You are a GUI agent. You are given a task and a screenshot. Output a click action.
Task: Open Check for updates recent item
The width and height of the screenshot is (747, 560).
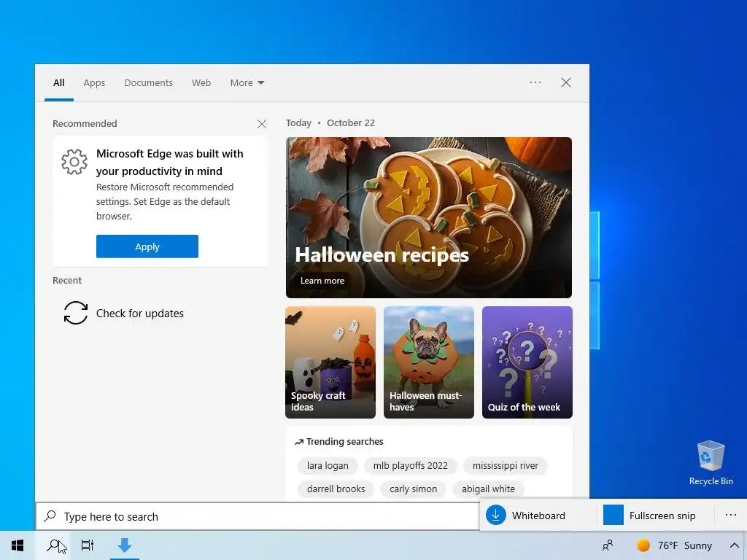[160, 313]
